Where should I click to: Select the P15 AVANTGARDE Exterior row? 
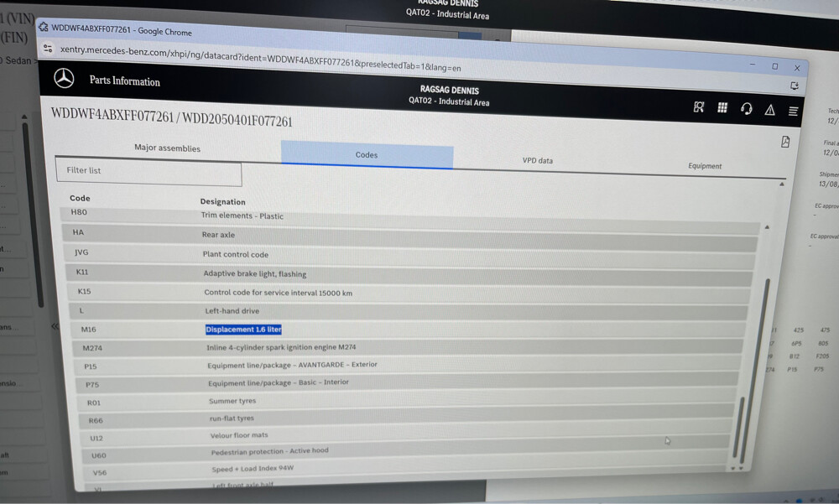(x=408, y=366)
